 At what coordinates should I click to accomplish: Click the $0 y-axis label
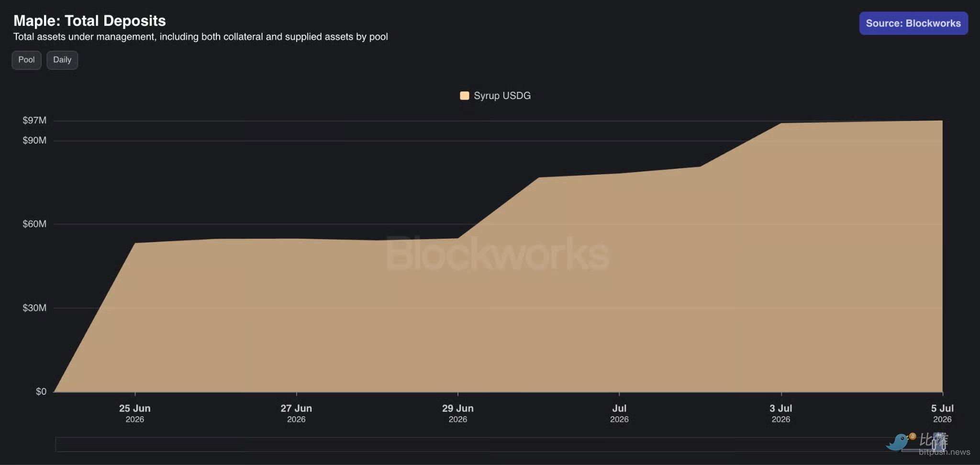[x=41, y=392]
